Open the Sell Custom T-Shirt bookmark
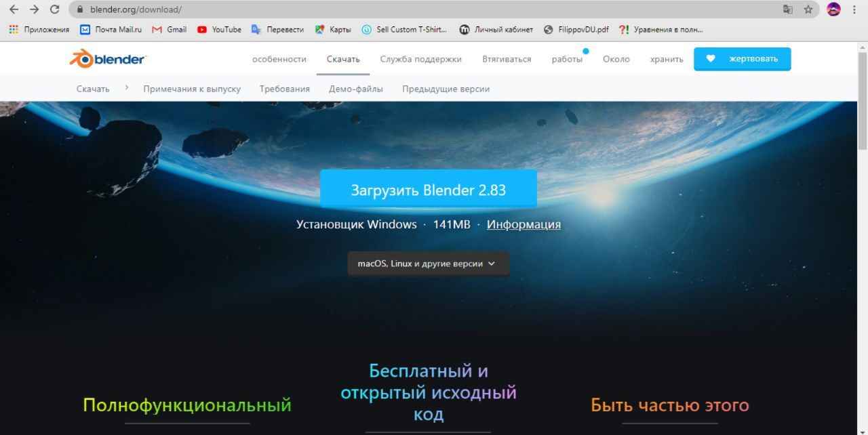The height and width of the screenshot is (435, 868). coord(405,29)
